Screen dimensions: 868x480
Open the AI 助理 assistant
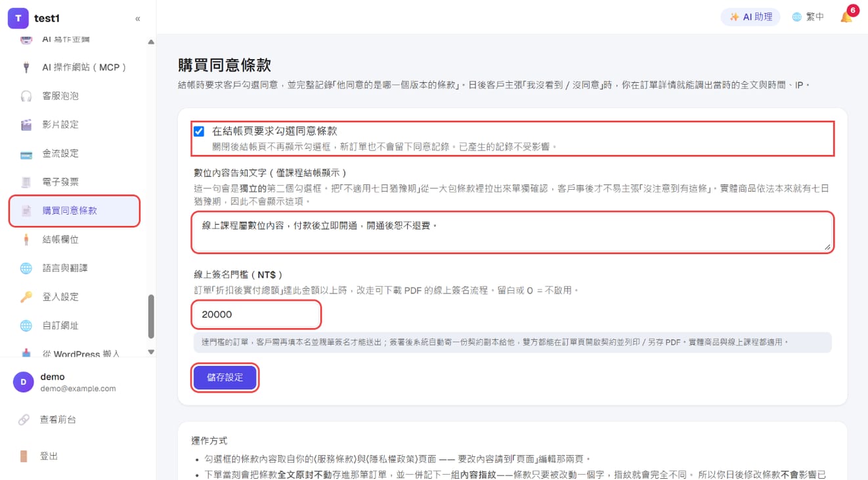(750, 17)
